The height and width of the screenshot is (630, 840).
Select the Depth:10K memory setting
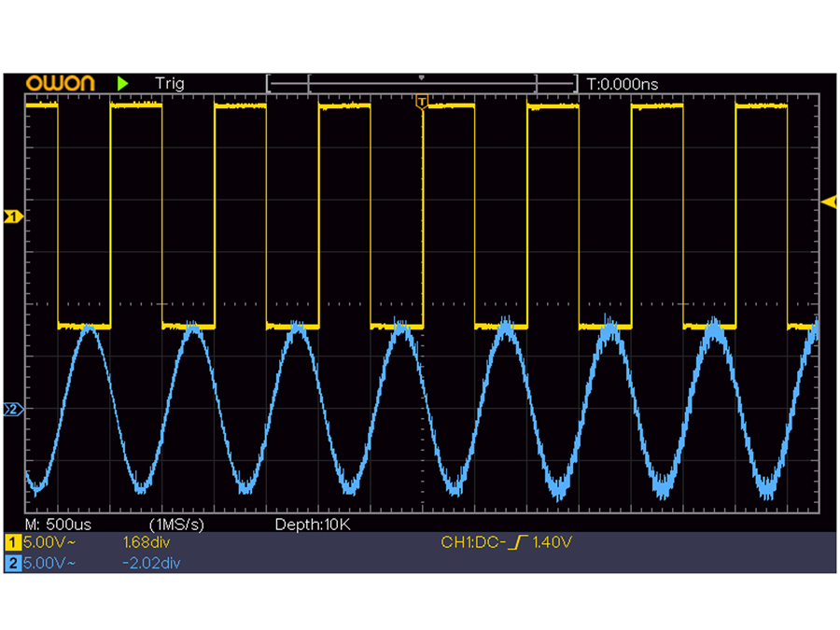coord(315,525)
